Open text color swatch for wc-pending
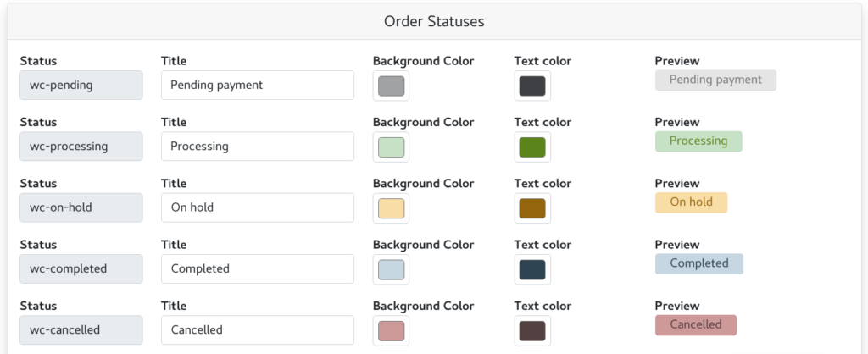The image size is (868, 354). click(532, 86)
